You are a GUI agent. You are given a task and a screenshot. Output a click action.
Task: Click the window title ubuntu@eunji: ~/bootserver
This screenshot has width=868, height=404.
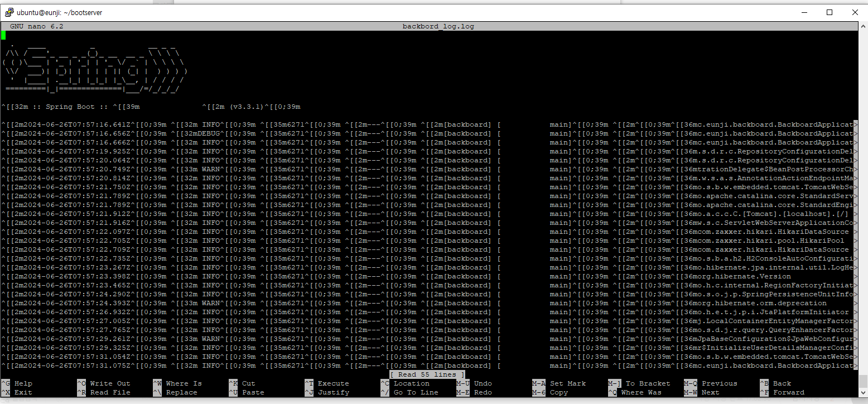point(60,13)
